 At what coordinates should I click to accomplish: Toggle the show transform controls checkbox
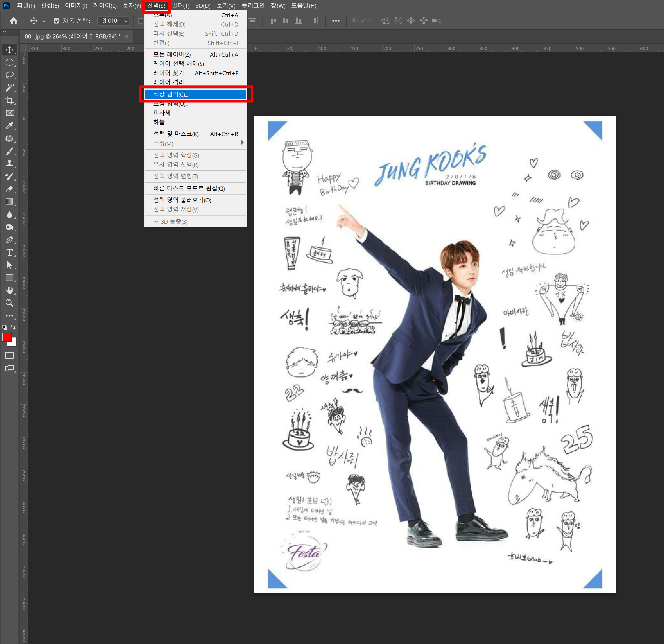tap(140, 21)
